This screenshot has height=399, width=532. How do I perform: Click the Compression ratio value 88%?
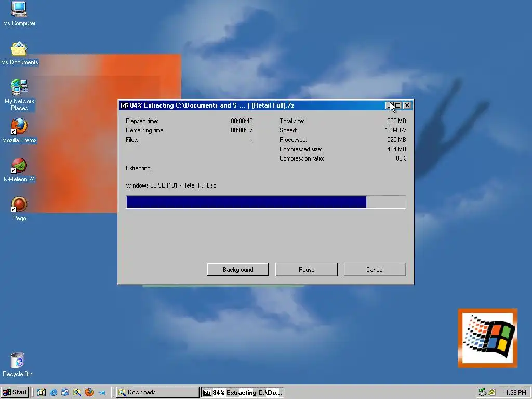pos(401,158)
